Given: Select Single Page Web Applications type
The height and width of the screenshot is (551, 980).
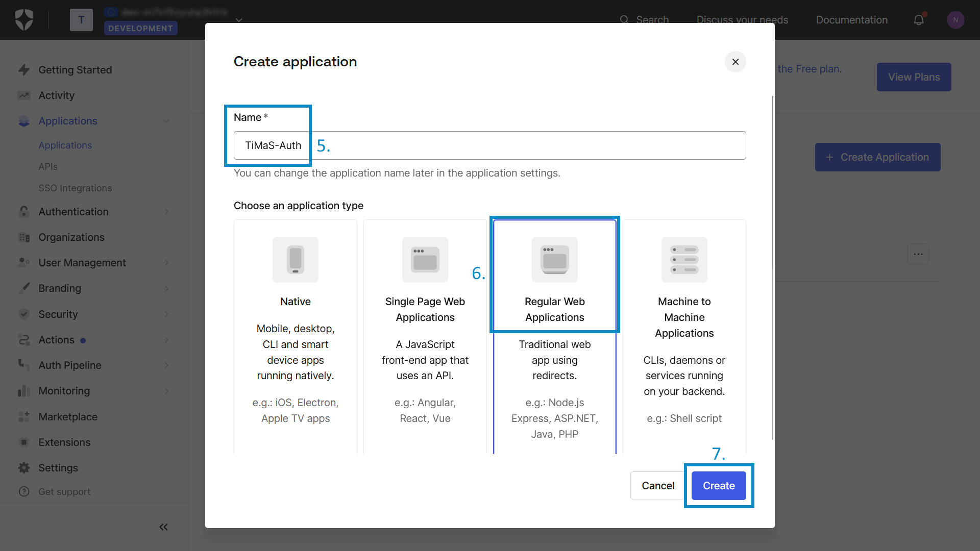Looking at the screenshot, I should click(425, 337).
